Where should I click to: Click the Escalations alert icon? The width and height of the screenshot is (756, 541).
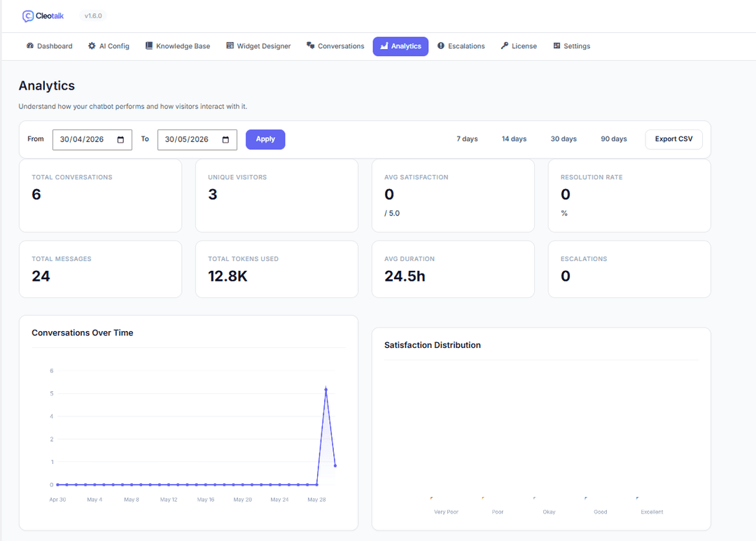(x=441, y=45)
